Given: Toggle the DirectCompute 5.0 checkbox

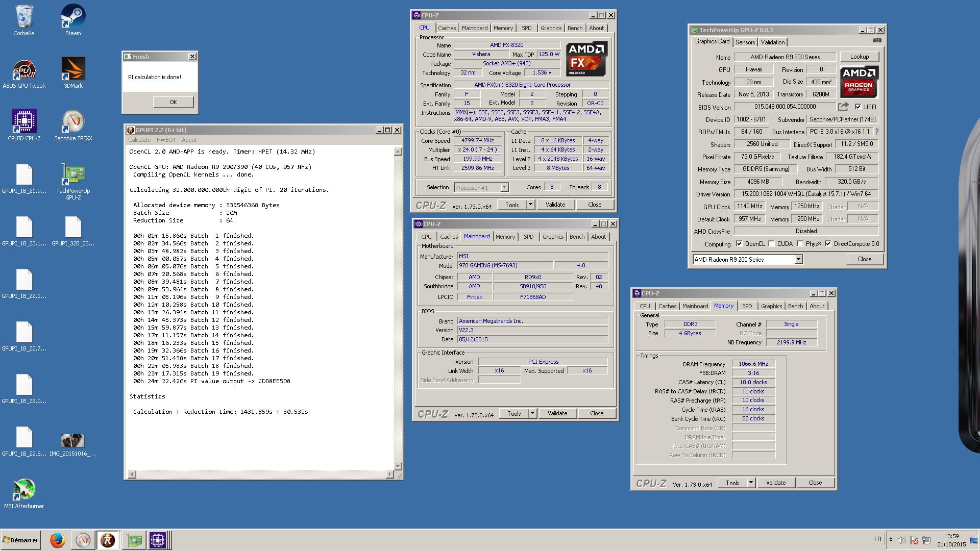Looking at the screenshot, I should 828,244.
